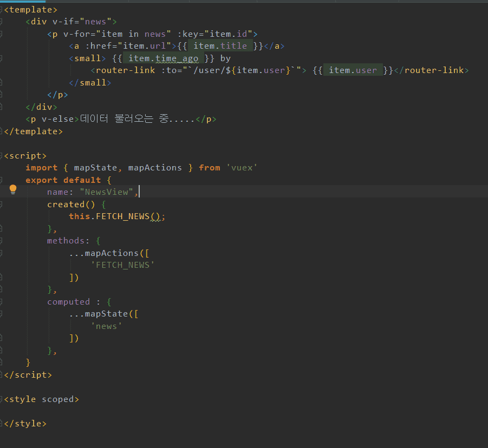This screenshot has height=448, width=488.
Task: Click 'mapState' in the import line
Action: (95, 168)
